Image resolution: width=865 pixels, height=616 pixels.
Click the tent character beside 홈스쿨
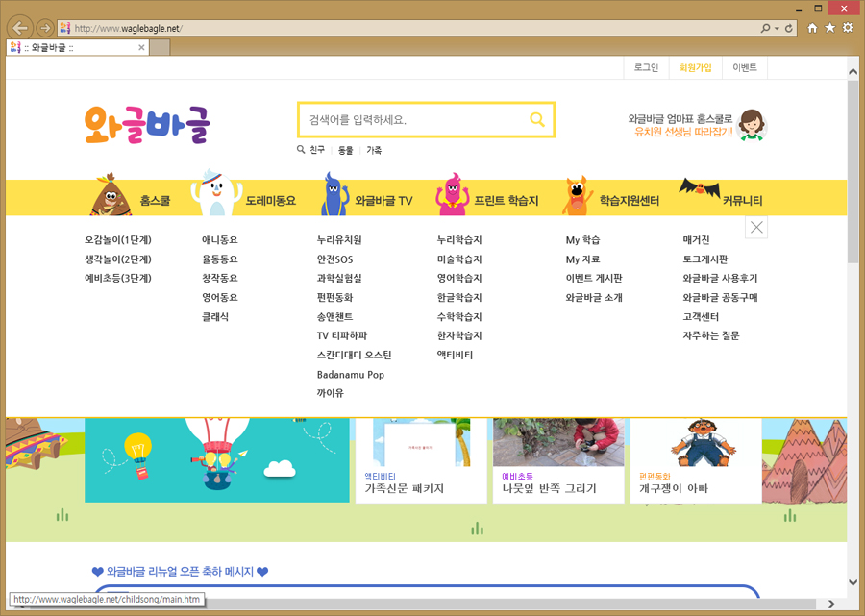pos(111,195)
